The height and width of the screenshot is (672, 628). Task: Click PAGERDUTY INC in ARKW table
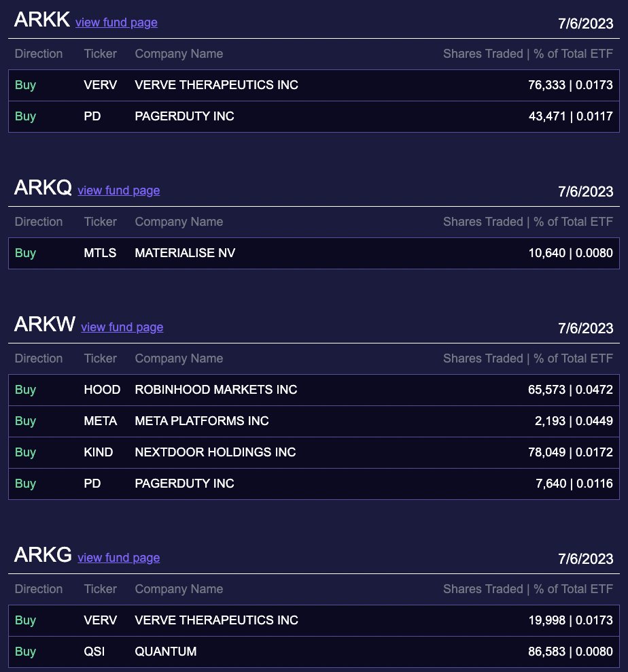click(x=184, y=484)
